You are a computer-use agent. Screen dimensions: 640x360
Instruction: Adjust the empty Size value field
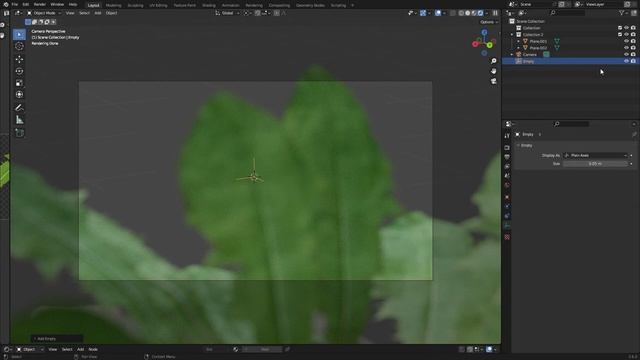pyautogui.click(x=595, y=164)
